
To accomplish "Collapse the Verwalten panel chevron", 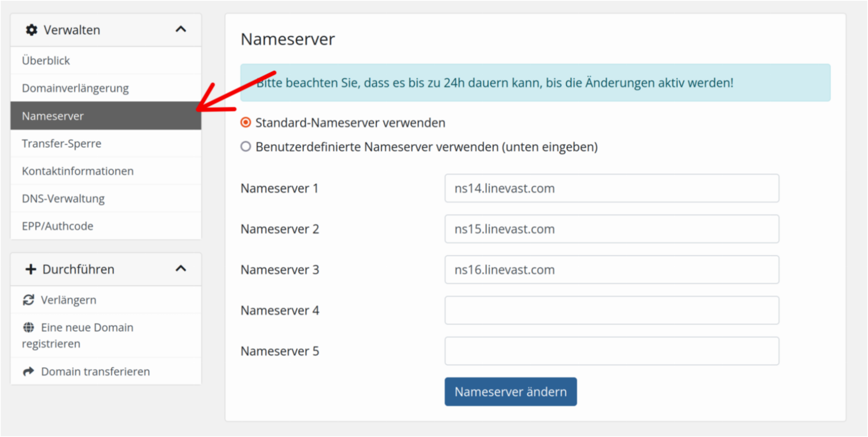I will [x=181, y=29].
